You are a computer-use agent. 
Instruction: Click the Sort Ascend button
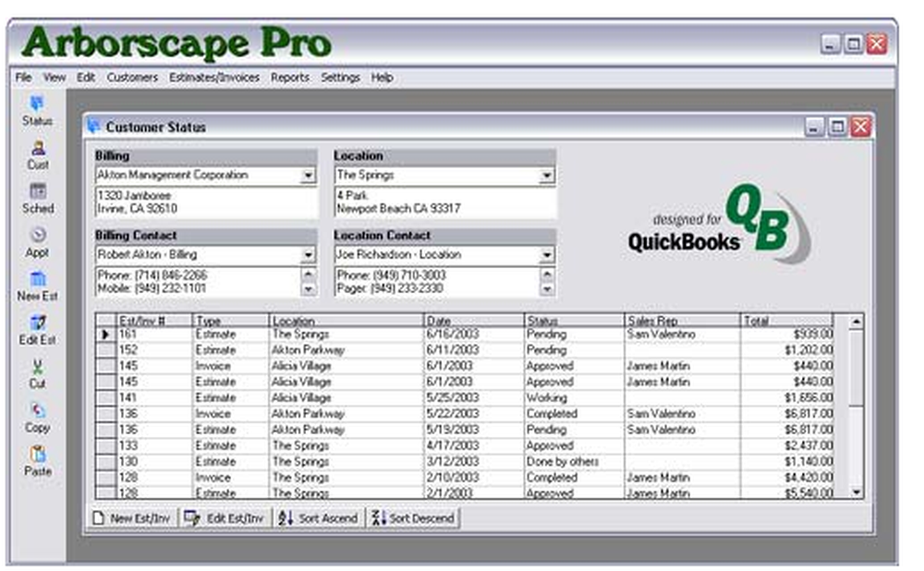click(318, 518)
